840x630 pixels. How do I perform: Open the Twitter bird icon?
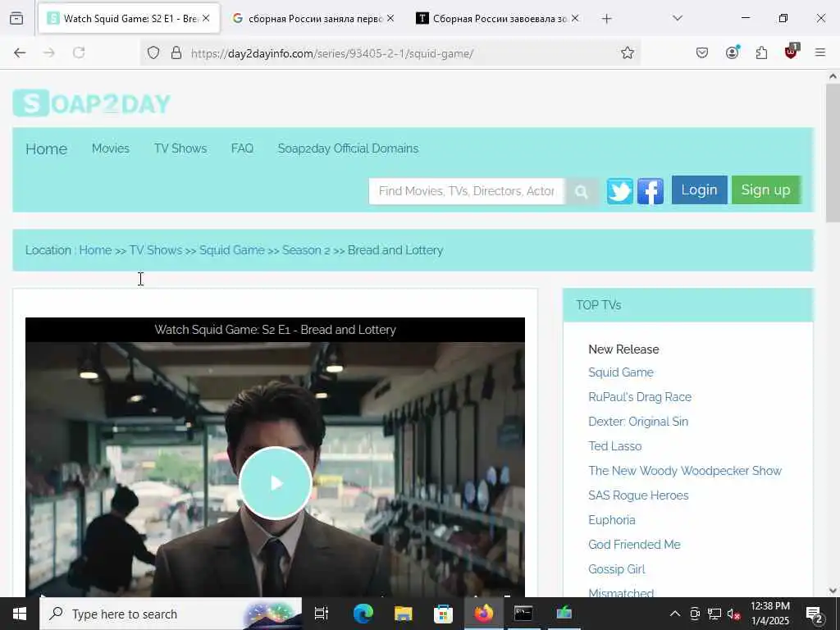click(620, 191)
